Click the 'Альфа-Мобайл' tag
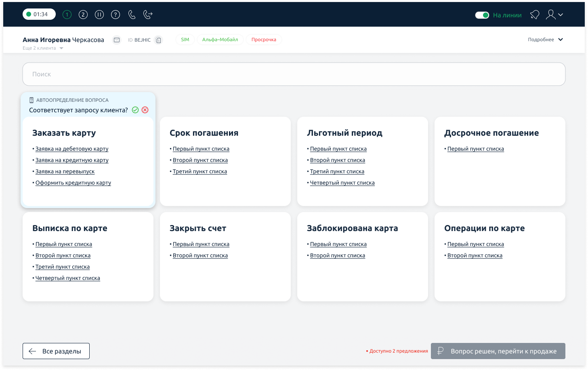The width and height of the screenshot is (588, 370). pos(220,40)
